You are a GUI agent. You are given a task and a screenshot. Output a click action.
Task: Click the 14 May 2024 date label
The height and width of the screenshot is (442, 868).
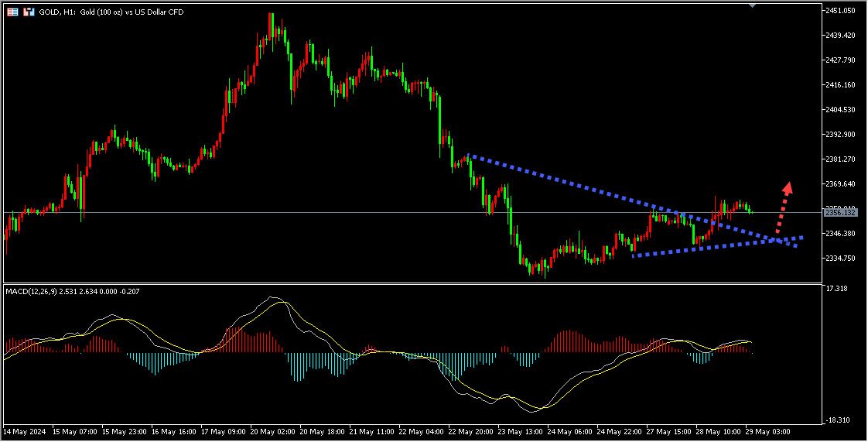tap(22, 430)
